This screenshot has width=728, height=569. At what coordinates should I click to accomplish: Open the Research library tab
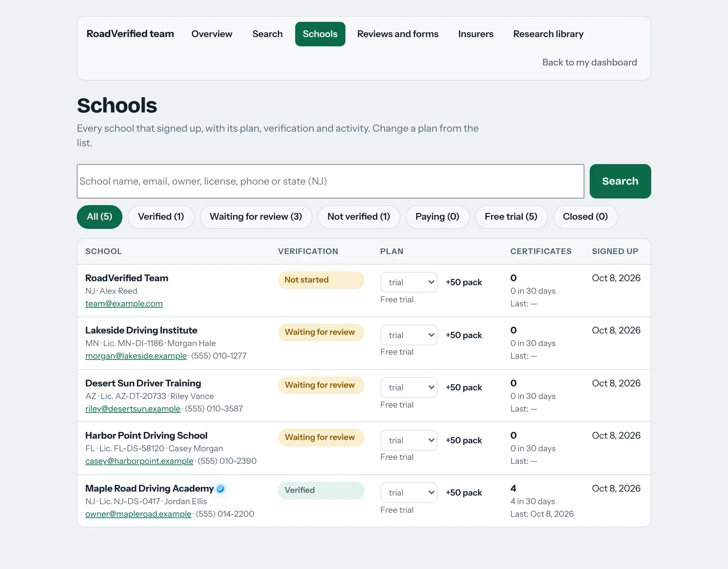[548, 34]
